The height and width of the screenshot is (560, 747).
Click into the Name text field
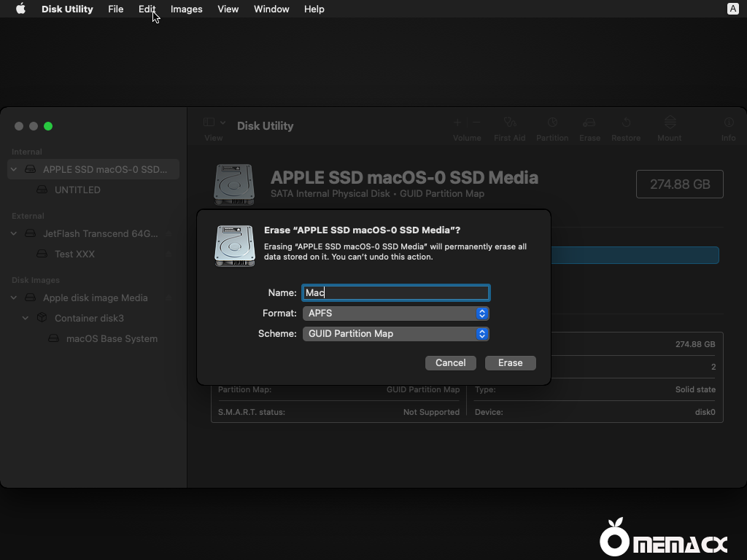(x=396, y=293)
